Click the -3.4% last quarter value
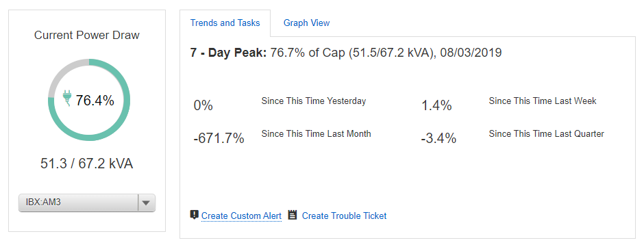The height and width of the screenshot is (247, 644). (x=438, y=138)
